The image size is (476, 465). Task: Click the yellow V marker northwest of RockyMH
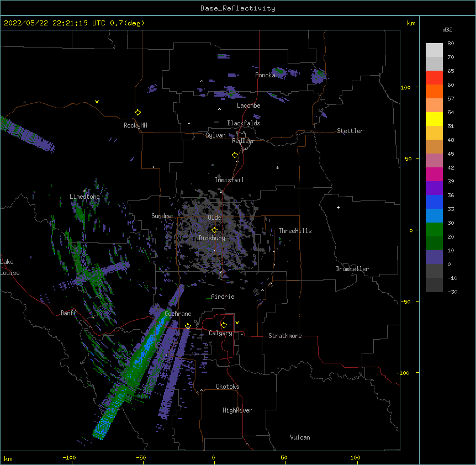(97, 102)
